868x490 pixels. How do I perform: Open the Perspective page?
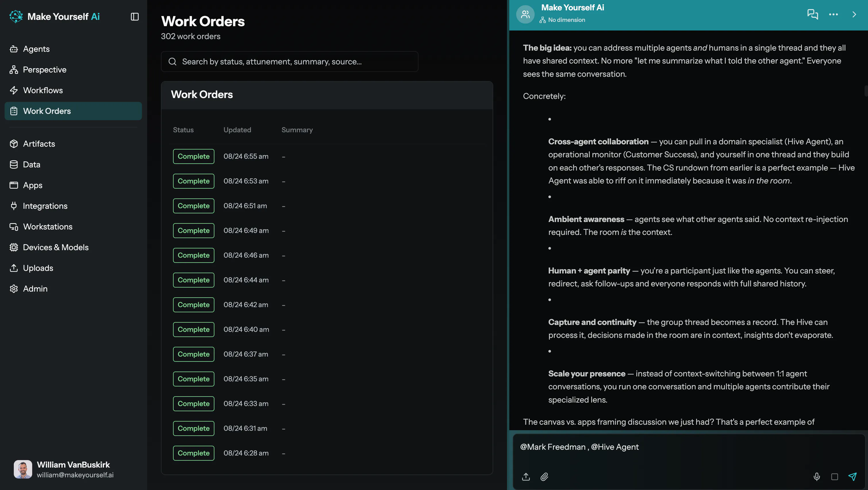pyautogui.click(x=73, y=70)
